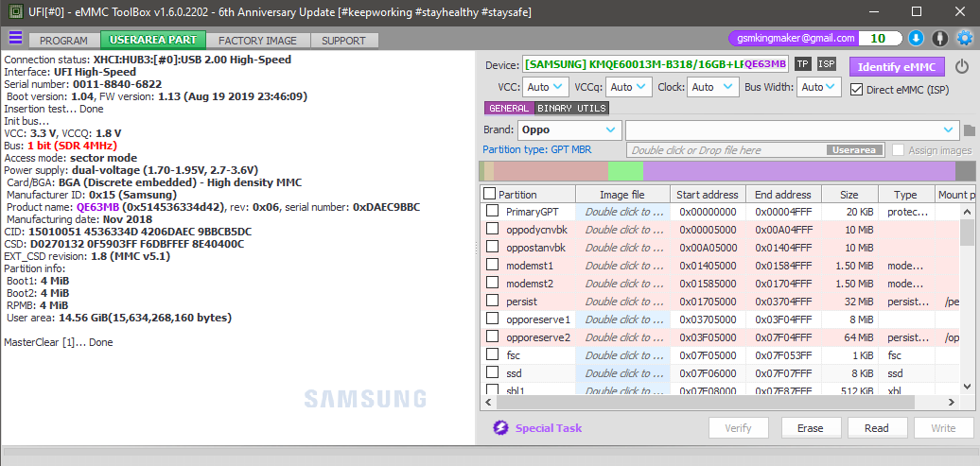Click the ISP badge icon
Image resolution: width=980 pixels, height=466 pixels.
pyautogui.click(x=826, y=64)
